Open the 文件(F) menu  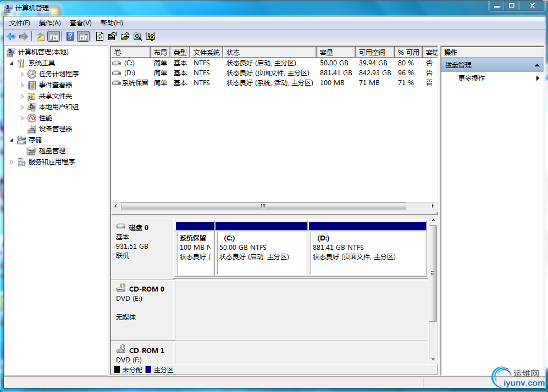[20, 23]
